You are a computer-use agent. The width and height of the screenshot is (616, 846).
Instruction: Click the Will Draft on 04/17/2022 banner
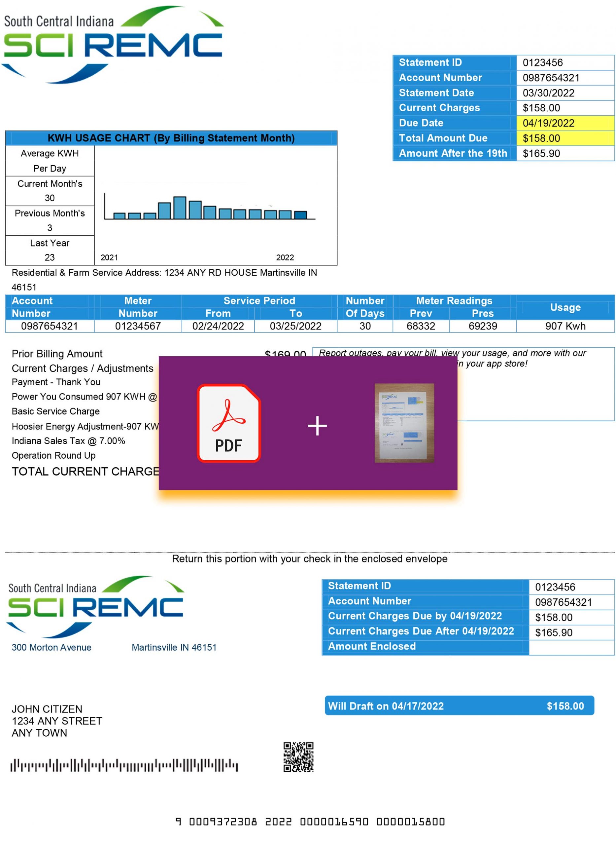(x=459, y=705)
